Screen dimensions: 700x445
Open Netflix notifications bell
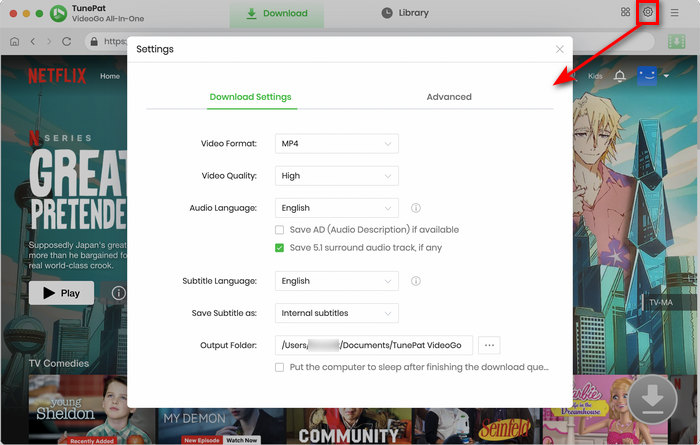coord(620,76)
